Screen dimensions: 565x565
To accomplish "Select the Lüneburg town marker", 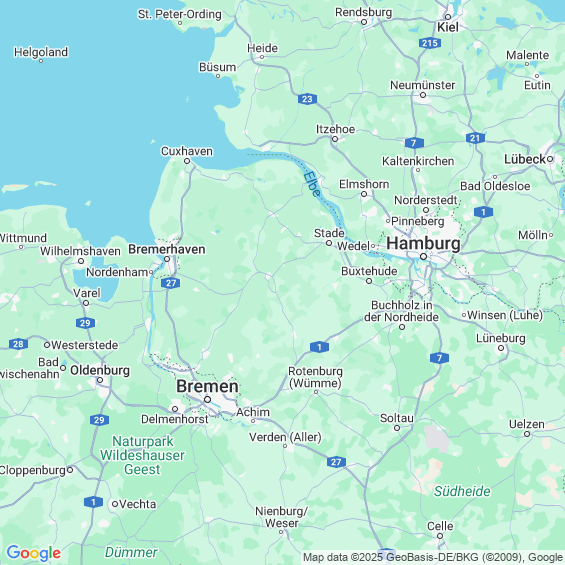I will click(501, 348).
